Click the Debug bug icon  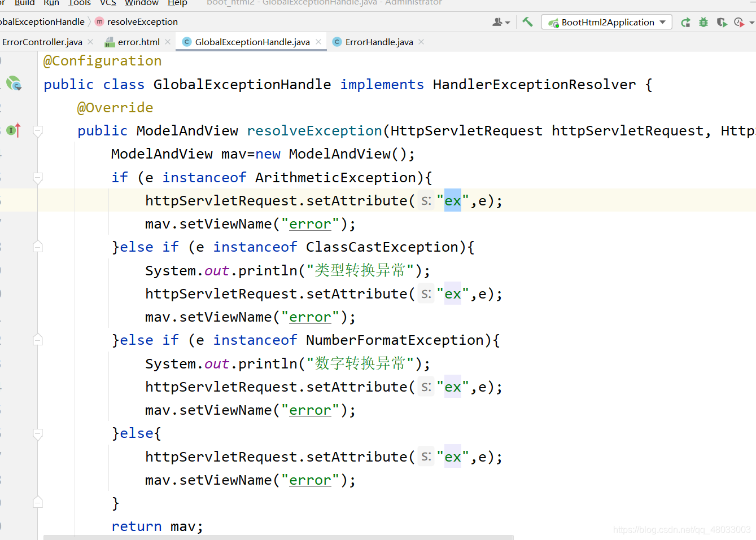[703, 23]
